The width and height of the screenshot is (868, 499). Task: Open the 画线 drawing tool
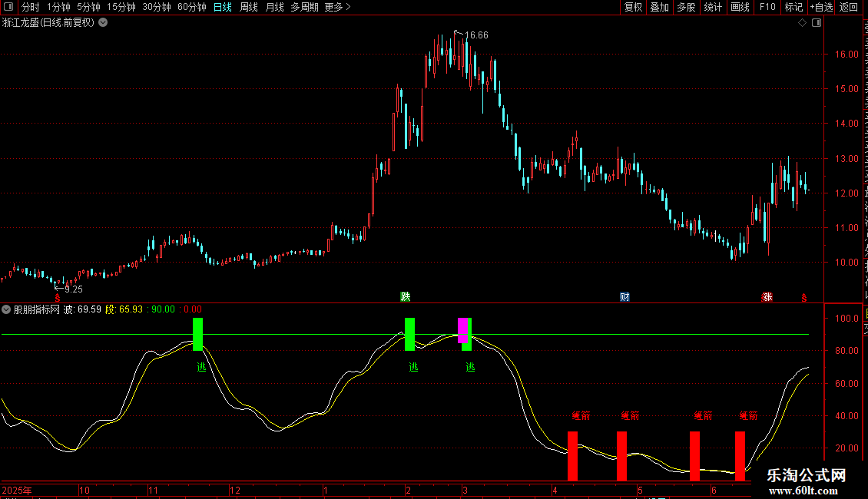740,7
